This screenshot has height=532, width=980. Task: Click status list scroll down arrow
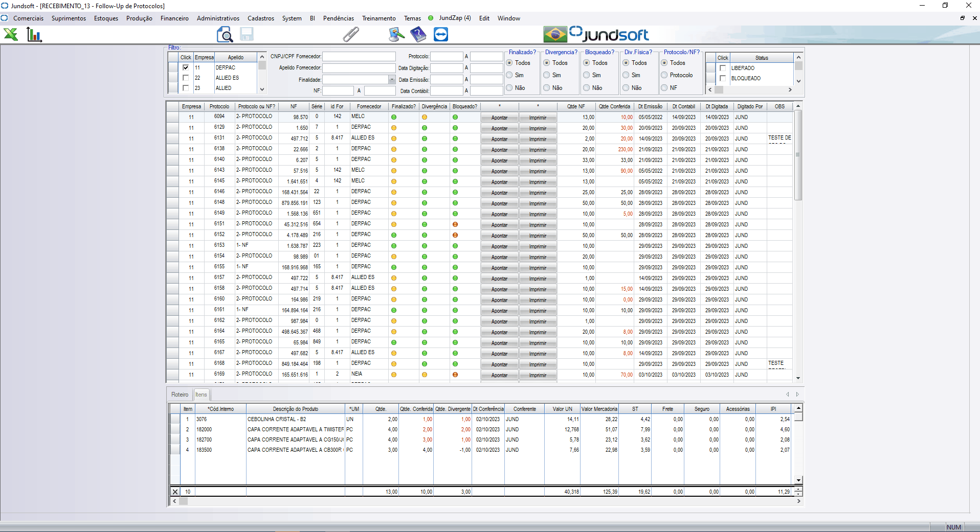(798, 81)
